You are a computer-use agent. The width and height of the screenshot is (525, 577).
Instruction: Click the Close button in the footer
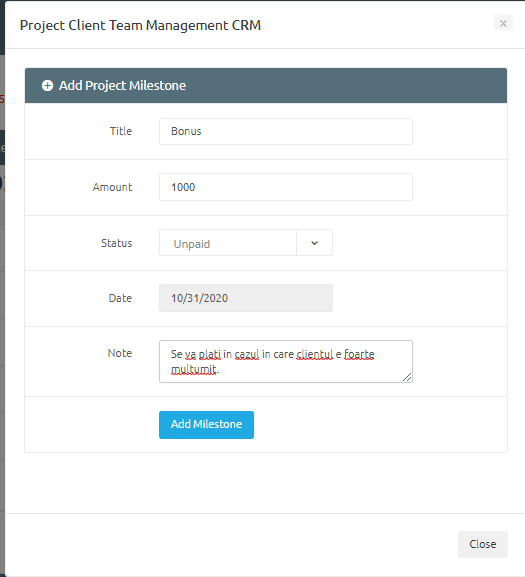(x=483, y=544)
